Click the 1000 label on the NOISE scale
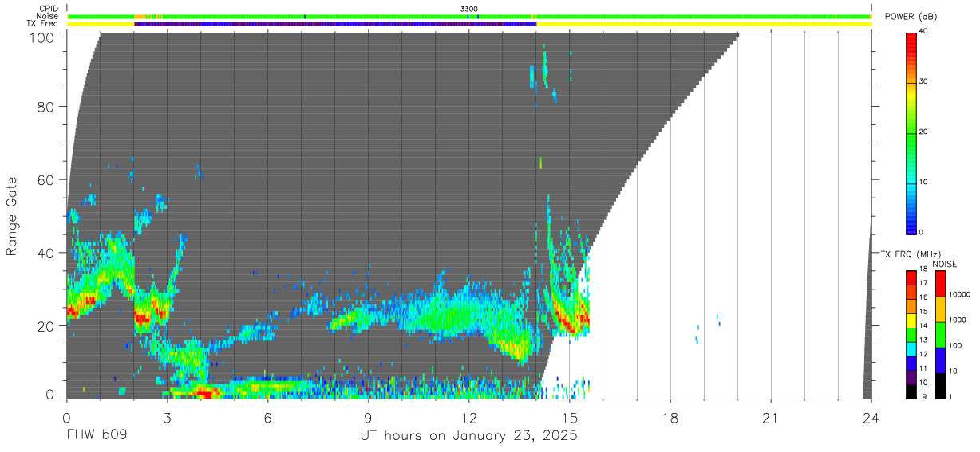 pyautogui.click(x=958, y=320)
